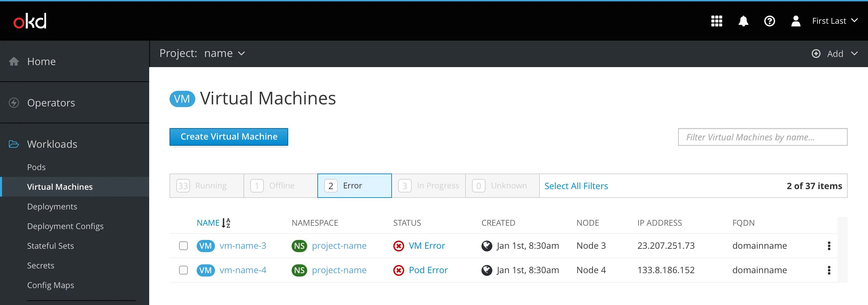Click the VM badge for vm-name-3
The width and height of the screenshot is (868, 305).
(x=205, y=246)
